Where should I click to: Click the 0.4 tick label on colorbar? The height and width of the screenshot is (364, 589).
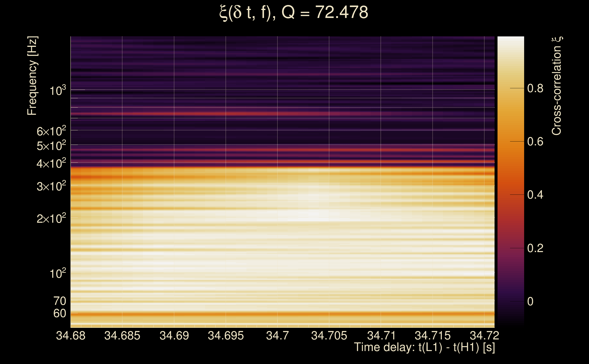(535, 195)
